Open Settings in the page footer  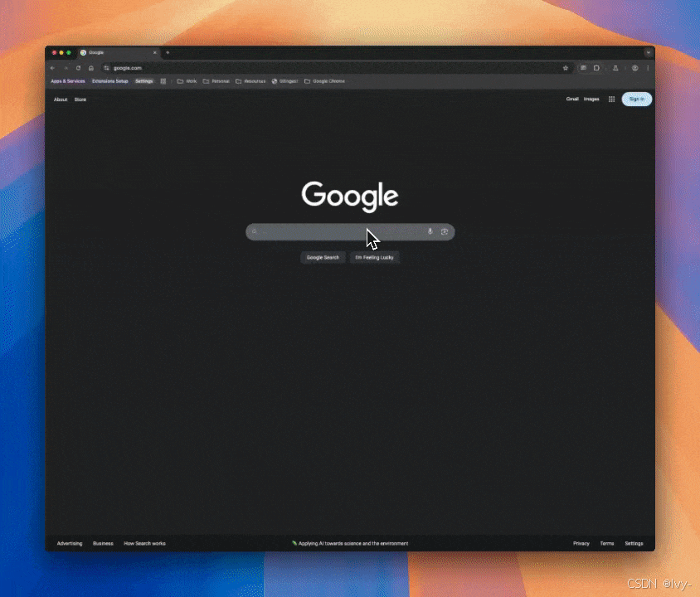[x=634, y=543]
